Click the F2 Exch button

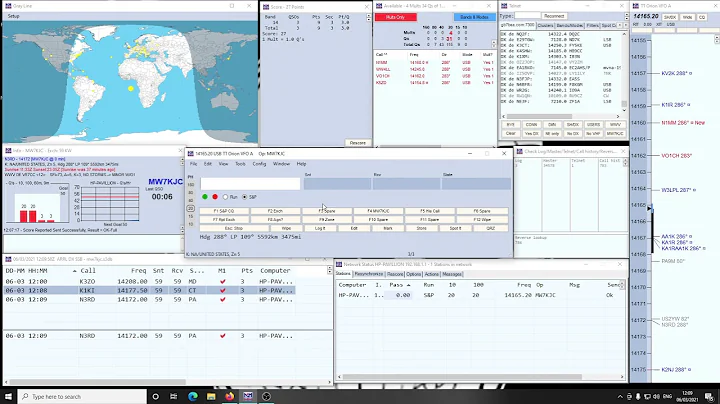(x=275, y=211)
